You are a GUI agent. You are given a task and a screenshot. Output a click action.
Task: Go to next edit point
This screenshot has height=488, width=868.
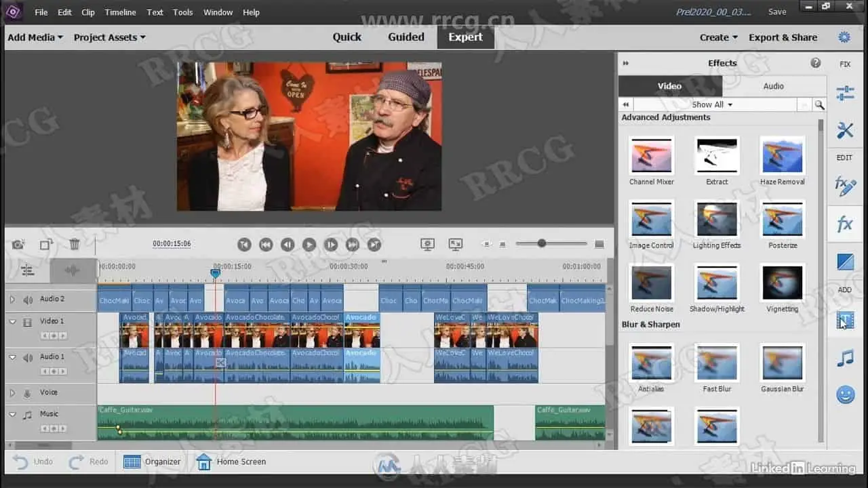tap(374, 245)
